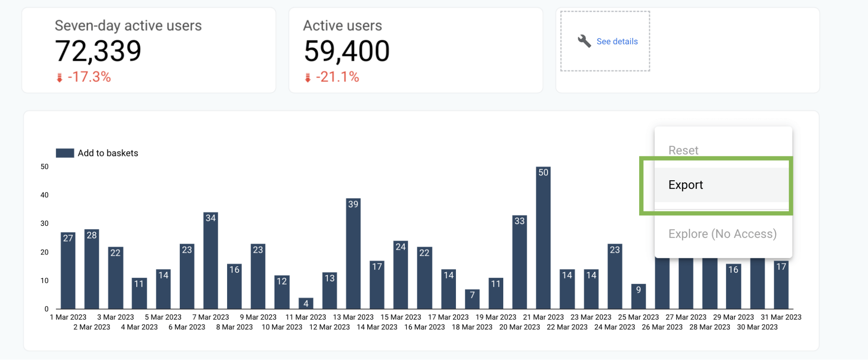Click the red decrease arrow under 59,400
The image size is (868, 360).
tap(307, 78)
